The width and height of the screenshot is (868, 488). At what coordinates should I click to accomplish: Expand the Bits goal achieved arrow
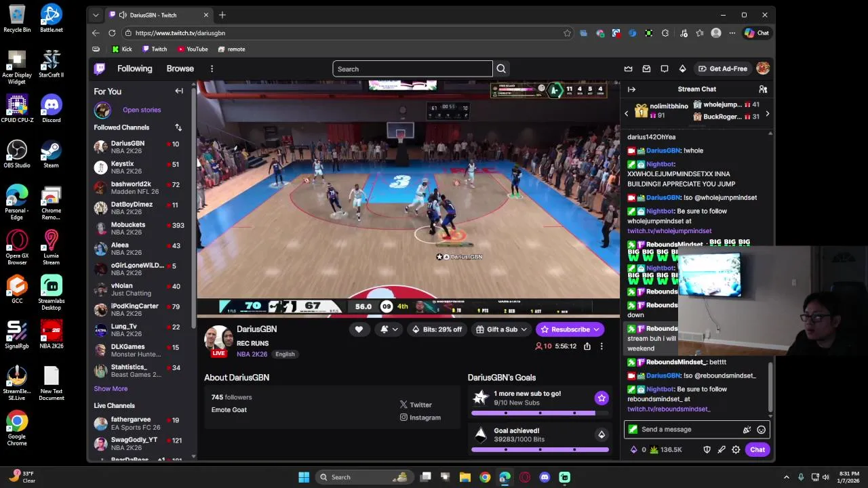coord(601,434)
